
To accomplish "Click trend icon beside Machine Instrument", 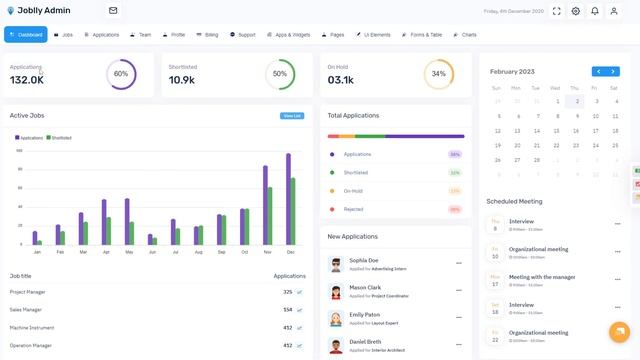I will click(300, 328).
